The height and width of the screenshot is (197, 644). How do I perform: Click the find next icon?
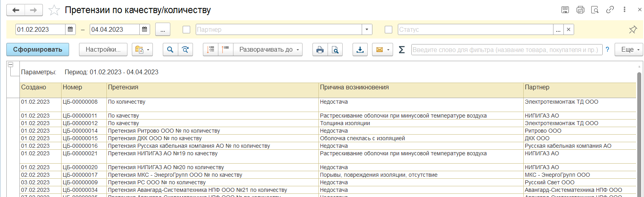pyautogui.click(x=185, y=50)
